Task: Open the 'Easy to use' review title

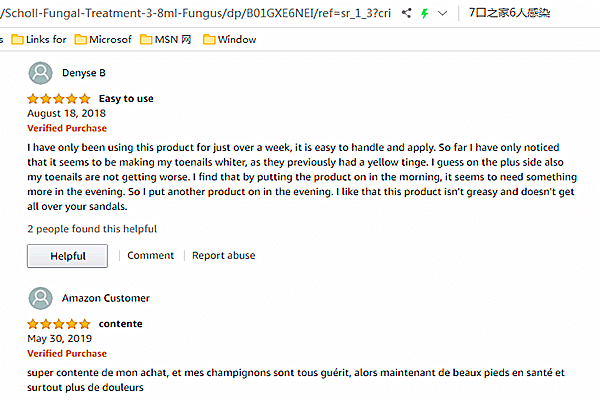Action: [126, 99]
